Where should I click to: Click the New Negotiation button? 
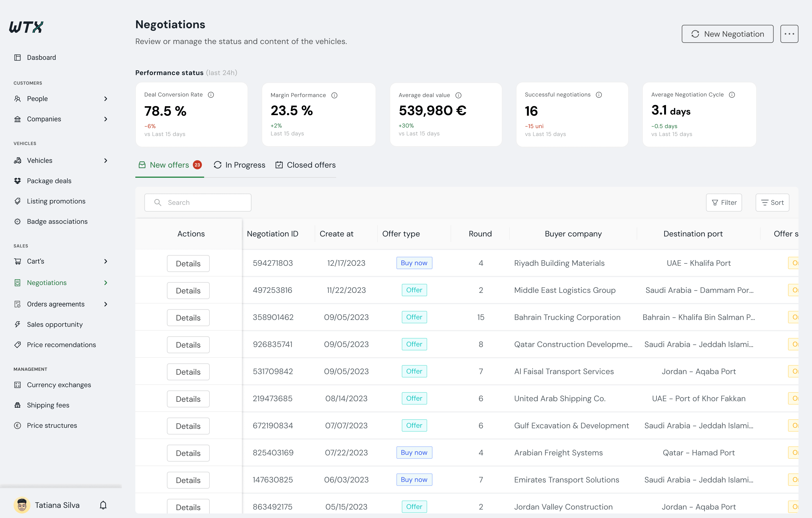point(727,34)
